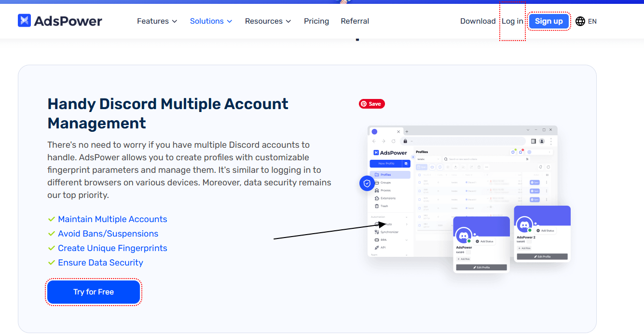This screenshot has width=644, height=336.
Task: Open the Pricing page
Action: [316, 21]
